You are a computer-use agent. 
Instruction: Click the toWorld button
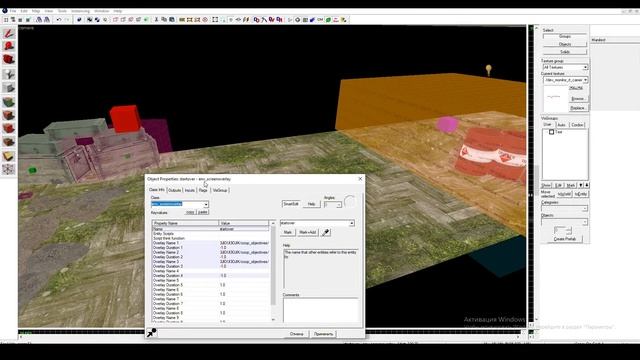click(x=564, y=194)
